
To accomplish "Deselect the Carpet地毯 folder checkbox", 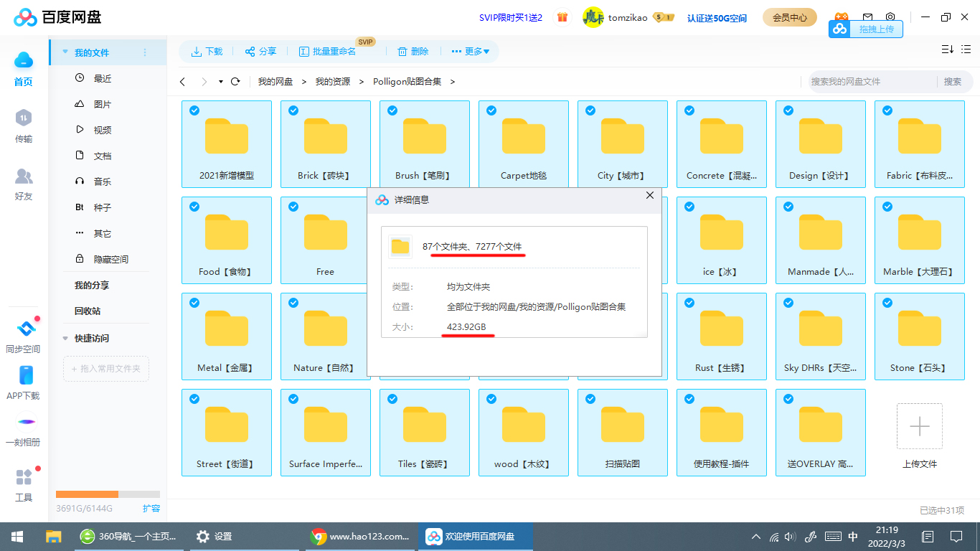I will tap(491, 110).
